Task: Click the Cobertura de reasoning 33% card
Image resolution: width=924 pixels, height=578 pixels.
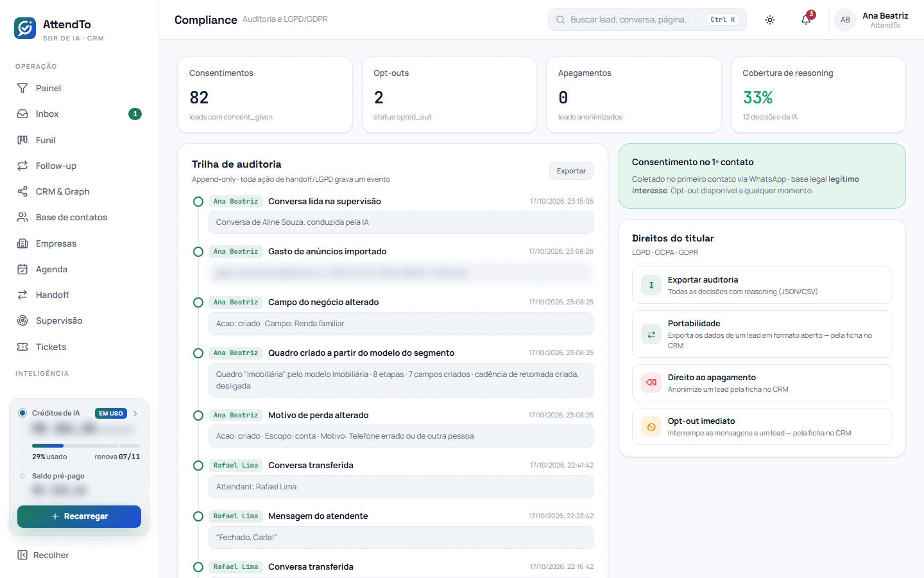Action: tap(818, 95)
